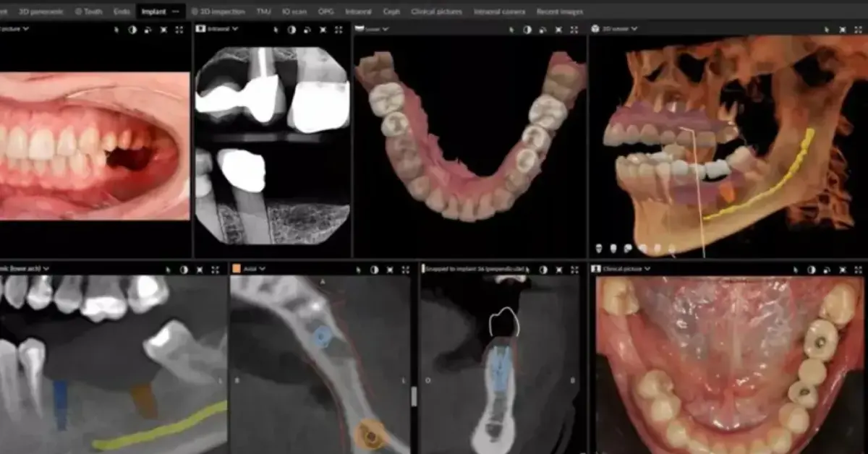Open the contrast adjustment in the 3D viewer panel

click(x=828, y=28)
